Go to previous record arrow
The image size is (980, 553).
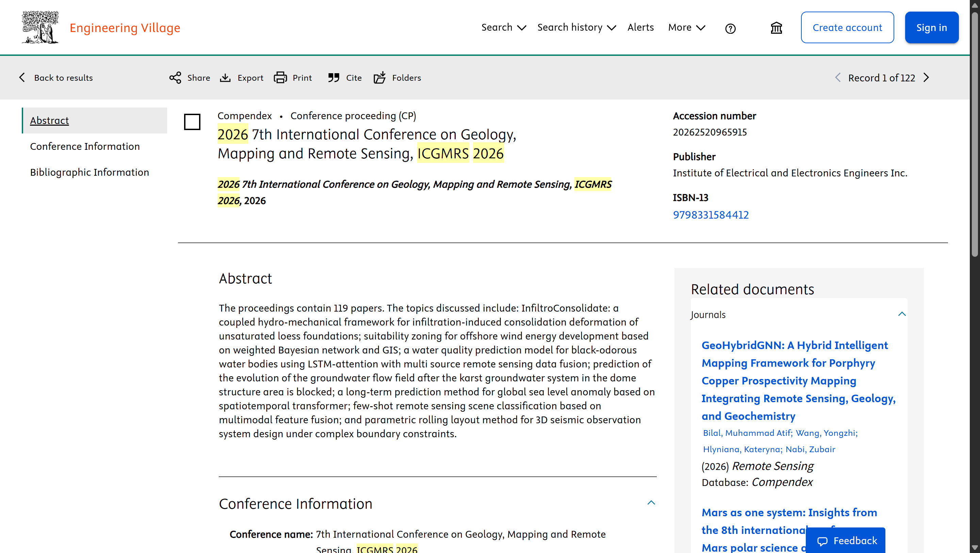tap(838, 78)
